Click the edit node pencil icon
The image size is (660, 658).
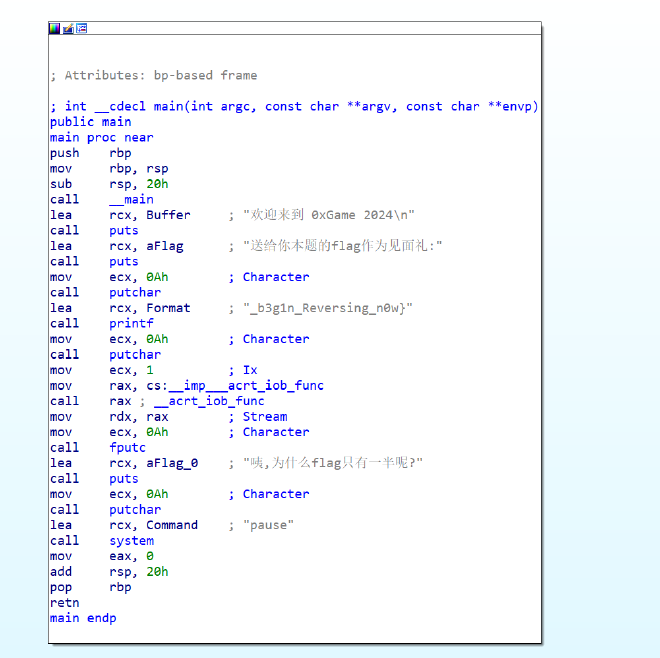68,29
